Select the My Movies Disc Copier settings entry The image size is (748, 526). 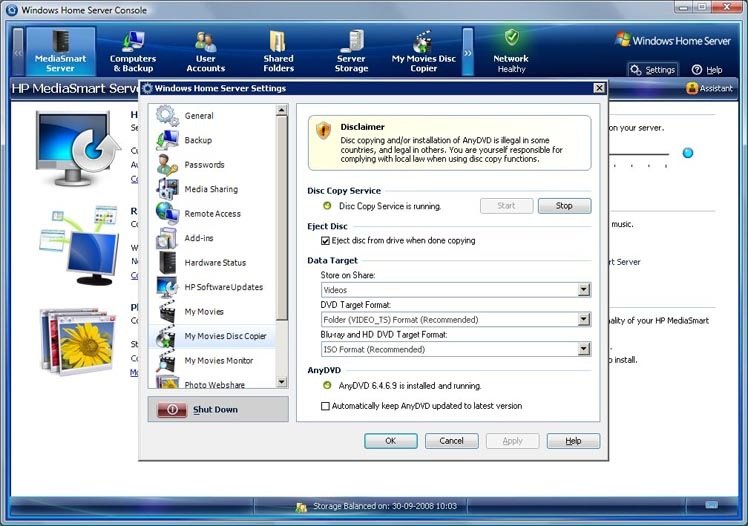click(212, 336)
